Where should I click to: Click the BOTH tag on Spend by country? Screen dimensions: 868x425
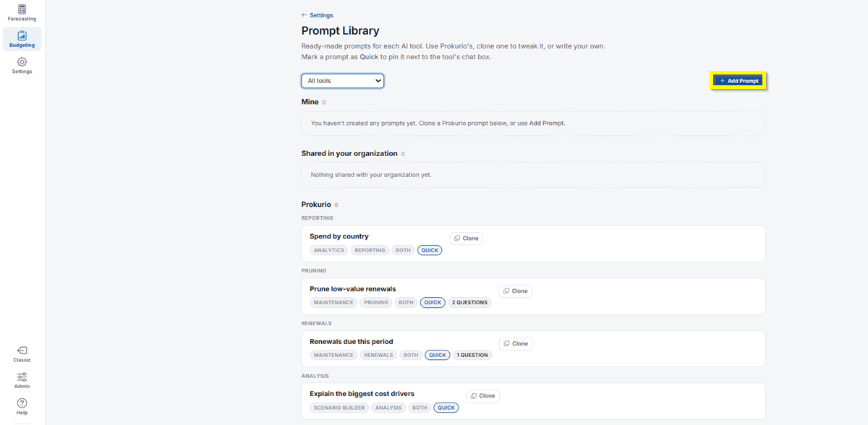[403, 250]
